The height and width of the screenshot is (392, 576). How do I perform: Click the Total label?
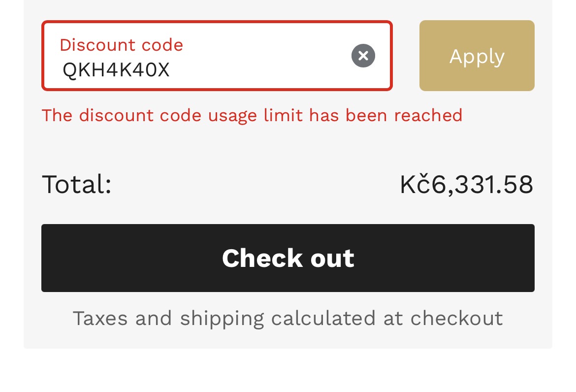(x=77, y=184)
